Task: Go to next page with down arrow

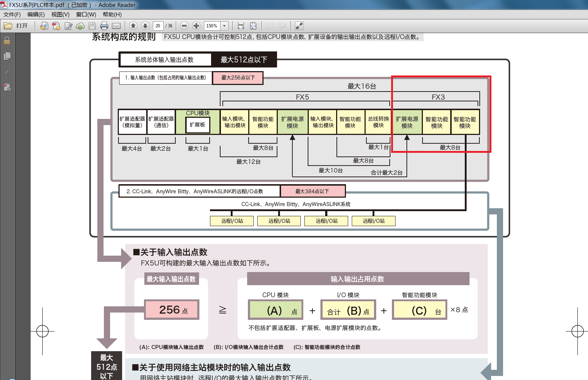Action: [145, 26]
